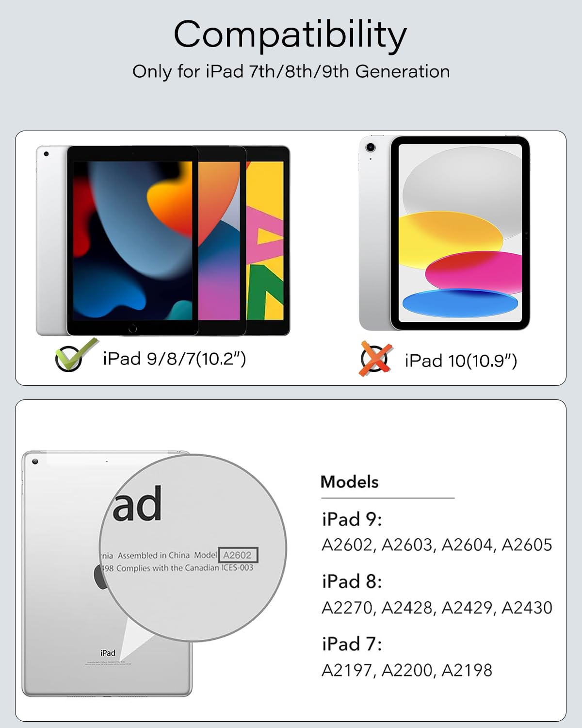Screen dimensions: 582x728
Task: Click the green checkmark icon
Action: pos(76,355)
